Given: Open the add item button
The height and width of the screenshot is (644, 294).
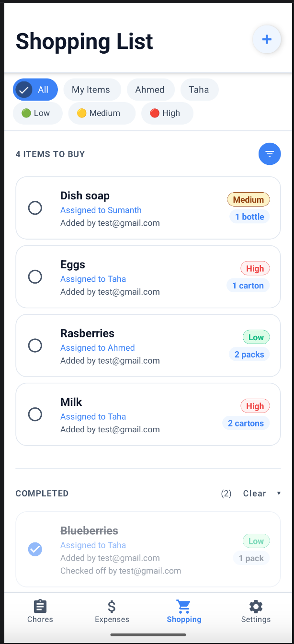Looking at the screenshot, I should (x=267, y=39).
